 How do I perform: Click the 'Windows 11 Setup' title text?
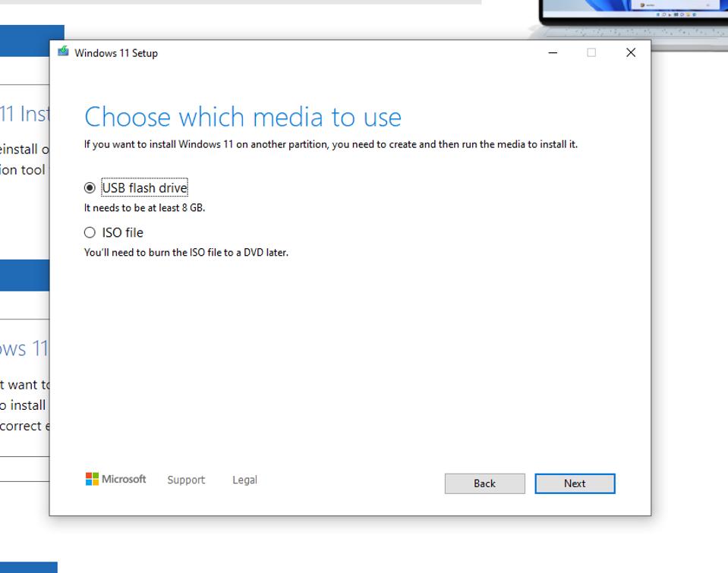tap(116, 53)
